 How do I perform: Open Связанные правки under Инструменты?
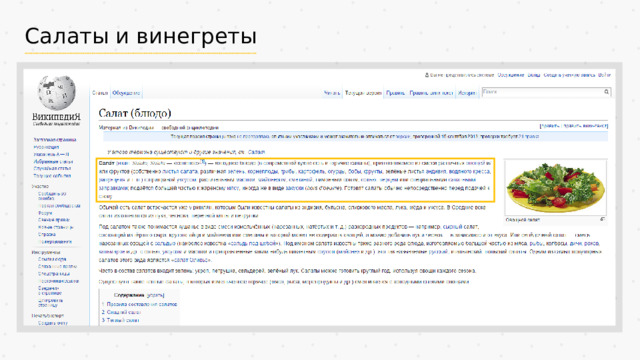point(57,266)
